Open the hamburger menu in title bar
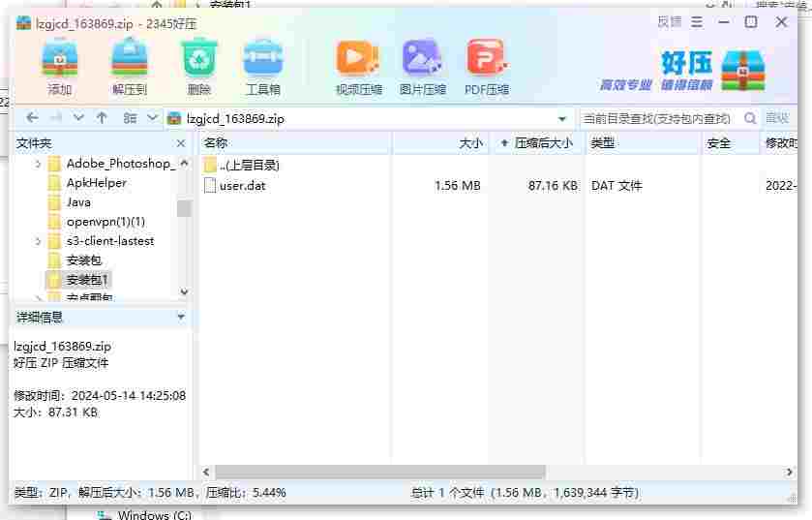 pos(697,21)
